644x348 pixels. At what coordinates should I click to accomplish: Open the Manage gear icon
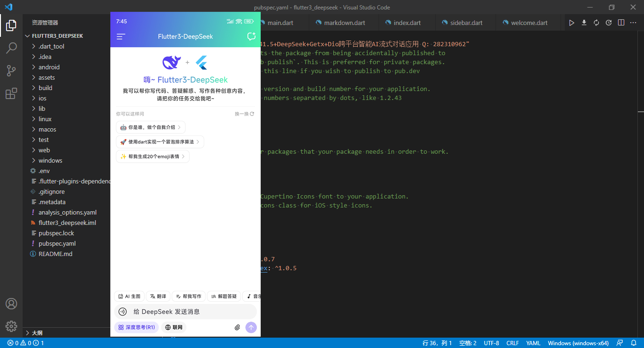(x=11, y=326)
